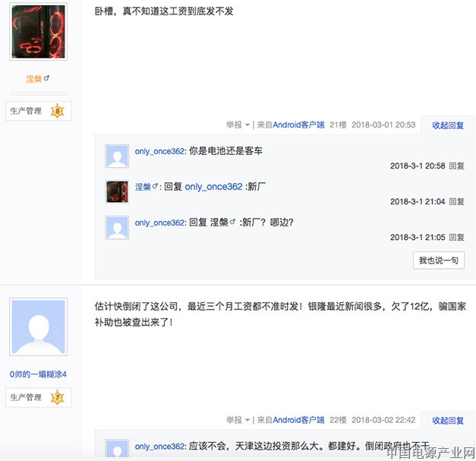Collapse replies with 收起回复 on 22楼
The image size is (476, 461).
448,420
